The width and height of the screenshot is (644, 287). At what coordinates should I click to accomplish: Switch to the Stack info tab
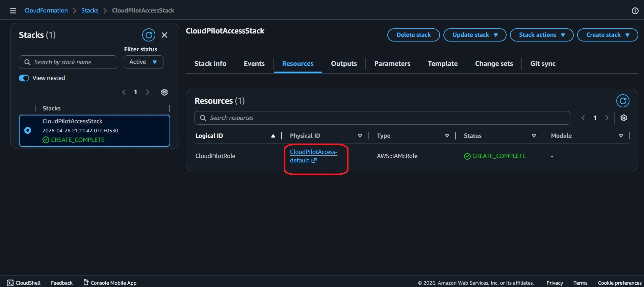(210, 63)
